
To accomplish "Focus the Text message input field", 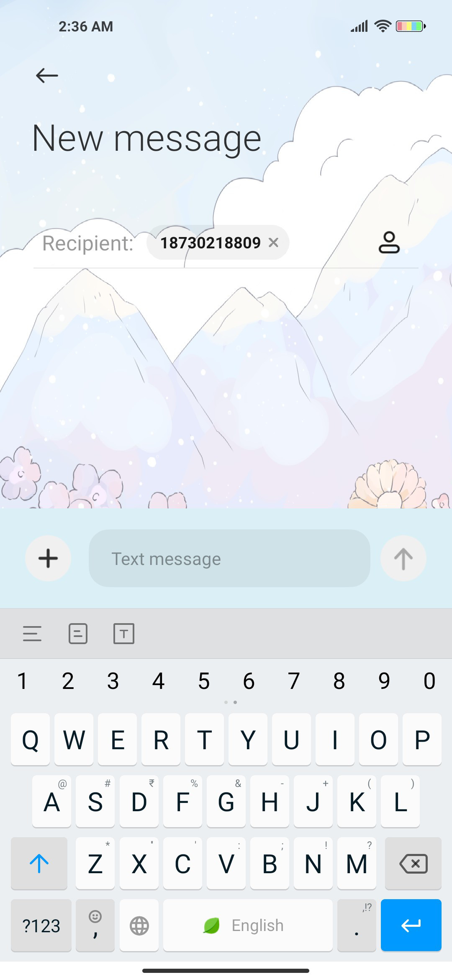I will [229, 558].
